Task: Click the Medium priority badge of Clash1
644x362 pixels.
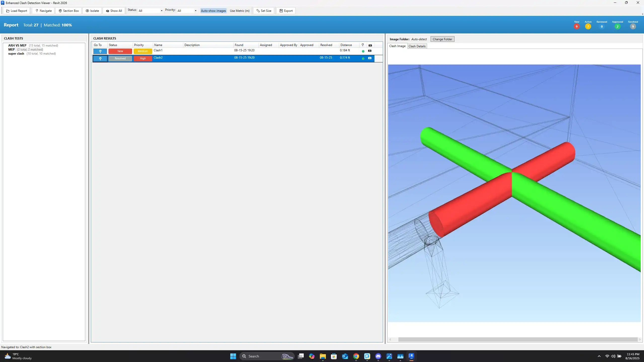Action: click(143, 51)
